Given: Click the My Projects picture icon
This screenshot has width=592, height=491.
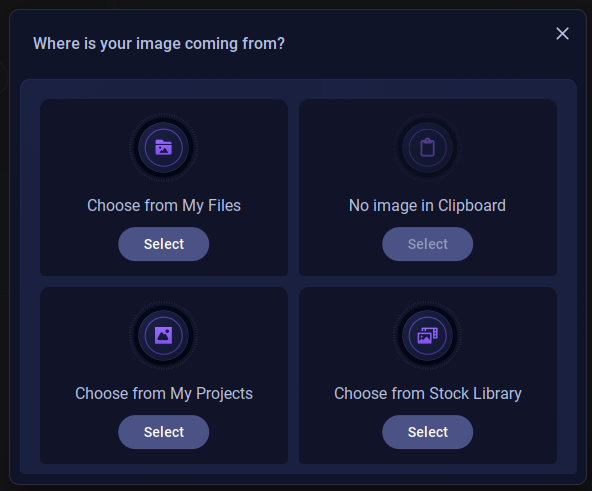Looking at the screenshot, I should coord(163,335).
